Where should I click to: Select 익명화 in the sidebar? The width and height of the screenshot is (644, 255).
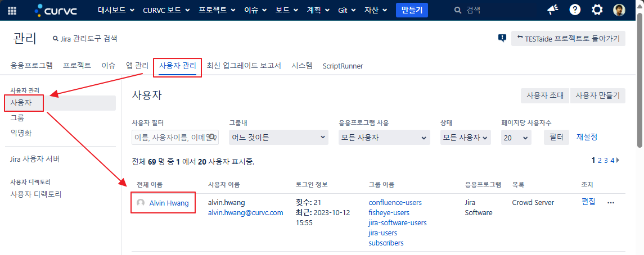click(x=21, y=133)
